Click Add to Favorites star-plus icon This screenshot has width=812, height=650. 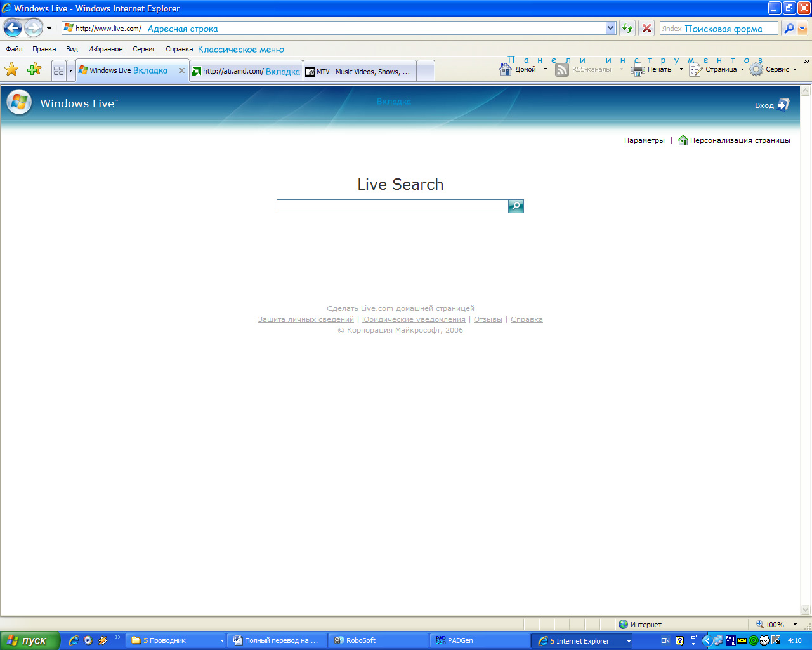click(34, 69)
